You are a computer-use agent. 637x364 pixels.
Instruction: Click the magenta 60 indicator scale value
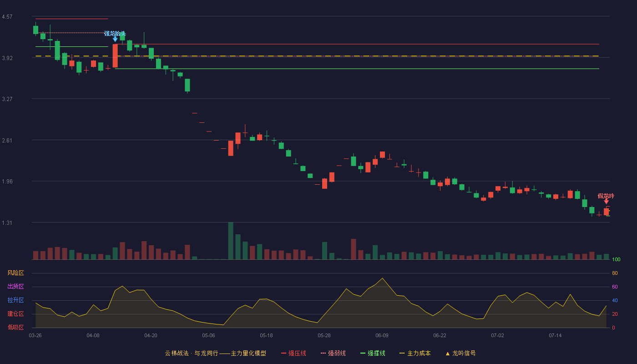615,287
